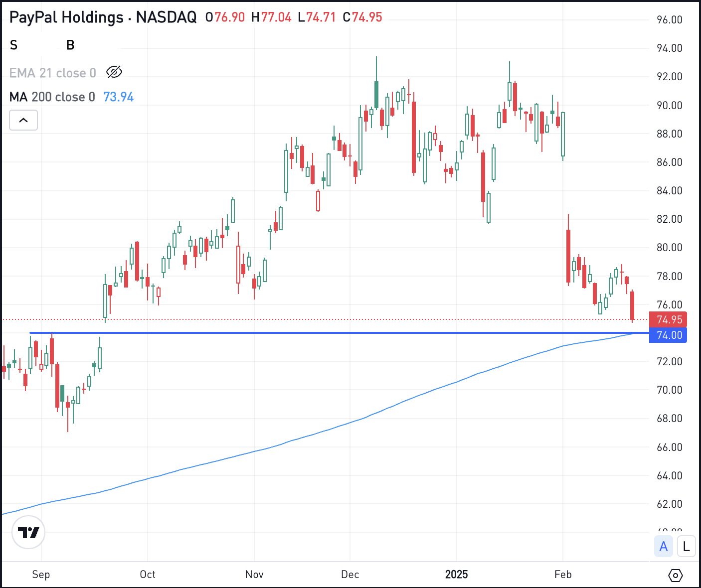Click the 90.00 price axis label

click(x=670, y=105)
